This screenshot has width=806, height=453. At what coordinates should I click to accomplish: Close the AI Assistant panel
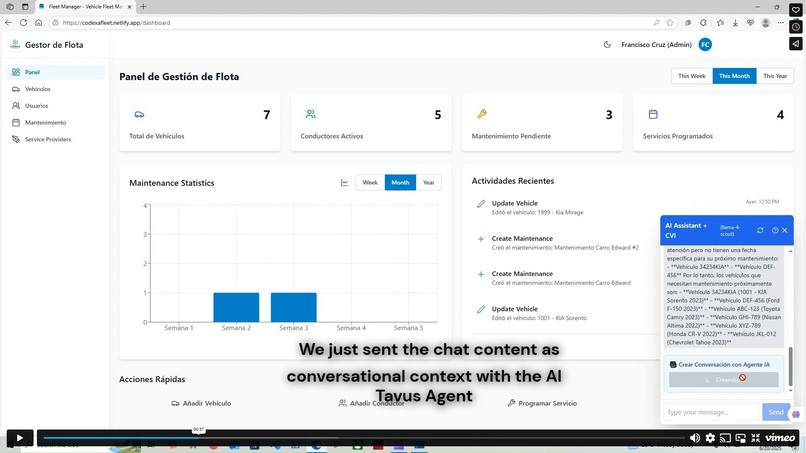click(784, 230)
